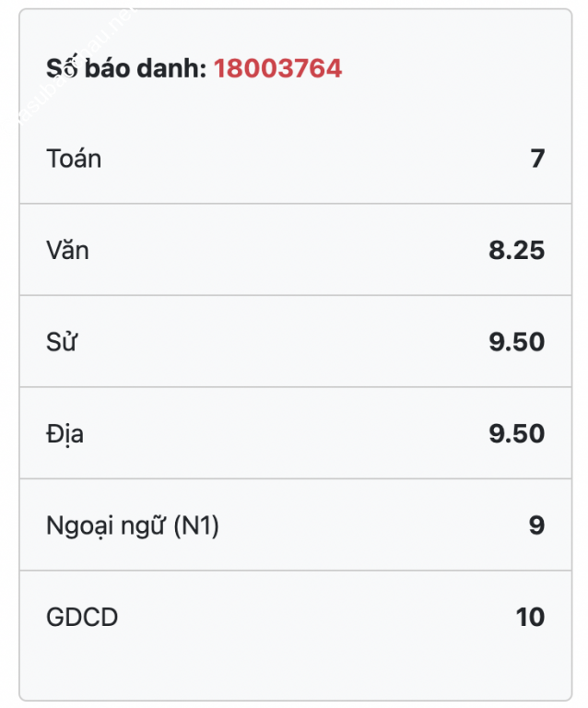Click the empty middle of Địa row
The width and height of the screenshot is (588, 708).
[296, 433]
